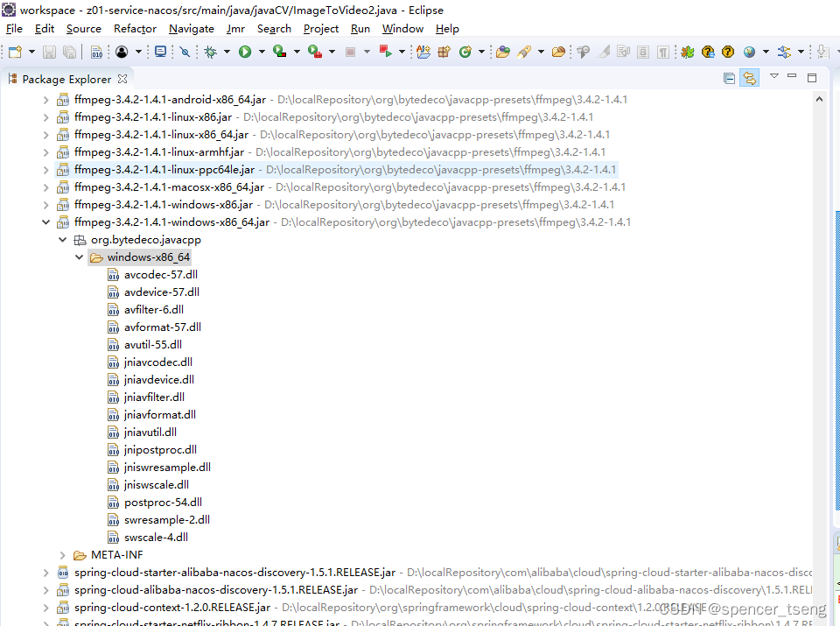This screenshot has height=626, width=840.
Task: Click the green leaf Spring icon
Action: pyautogui.click(x=688, y=52)
